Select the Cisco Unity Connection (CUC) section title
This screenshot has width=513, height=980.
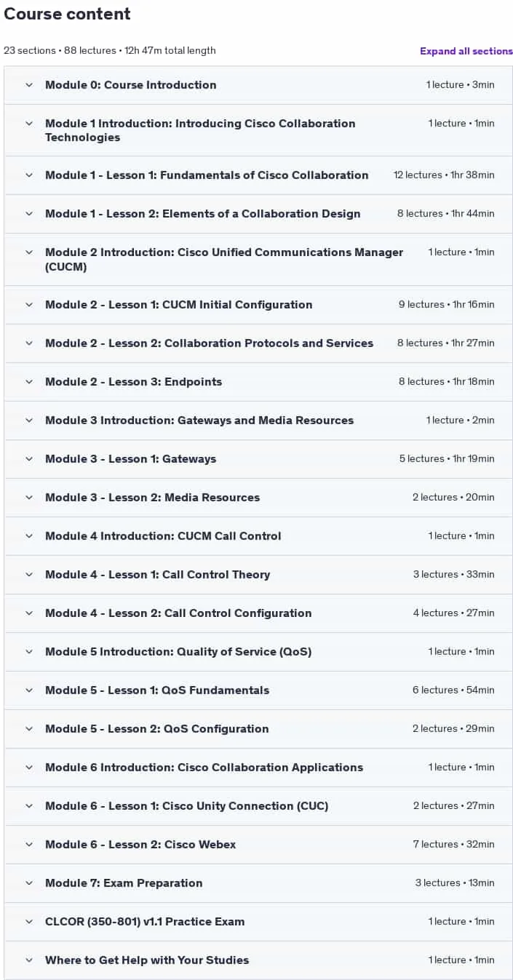pyautogui.click(x=186, y=806)
